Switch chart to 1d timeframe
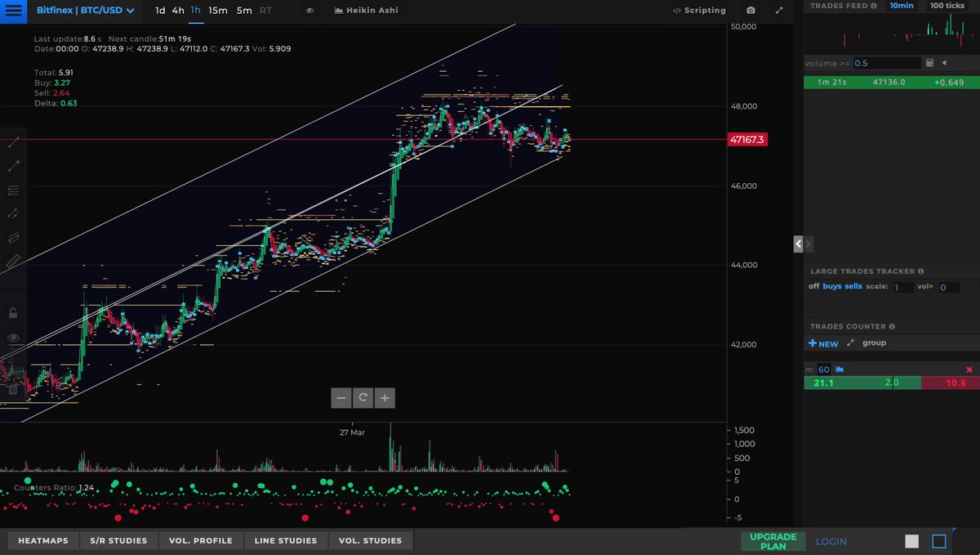The height and width of the screenshot is (555, 980). pos(160,11)
